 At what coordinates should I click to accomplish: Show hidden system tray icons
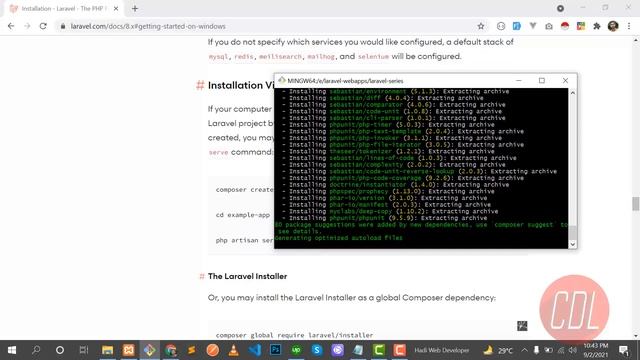524,350
